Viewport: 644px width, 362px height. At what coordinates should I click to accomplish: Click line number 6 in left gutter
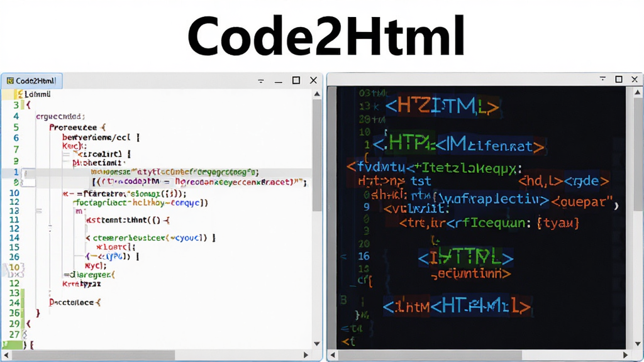click(x=16, y=138)
